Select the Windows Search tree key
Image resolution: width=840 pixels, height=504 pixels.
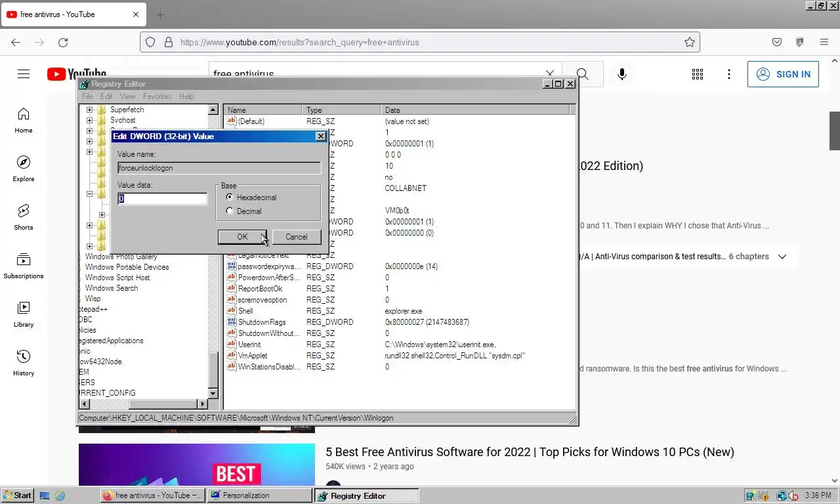112,288
